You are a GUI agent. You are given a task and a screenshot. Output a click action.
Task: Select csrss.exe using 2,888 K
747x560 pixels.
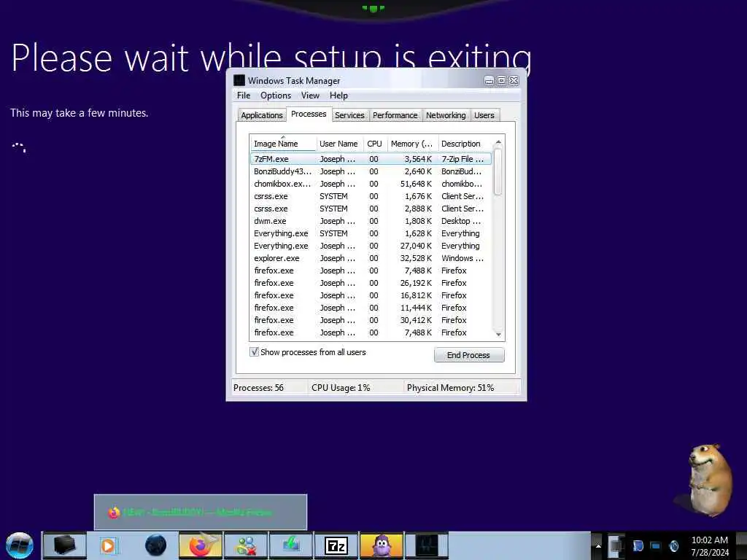[371, 209]
